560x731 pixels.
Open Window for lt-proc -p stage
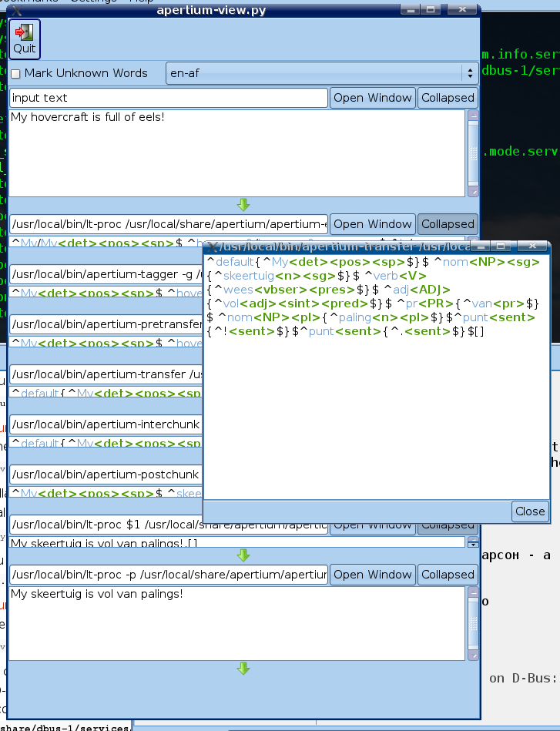(373, 575)
